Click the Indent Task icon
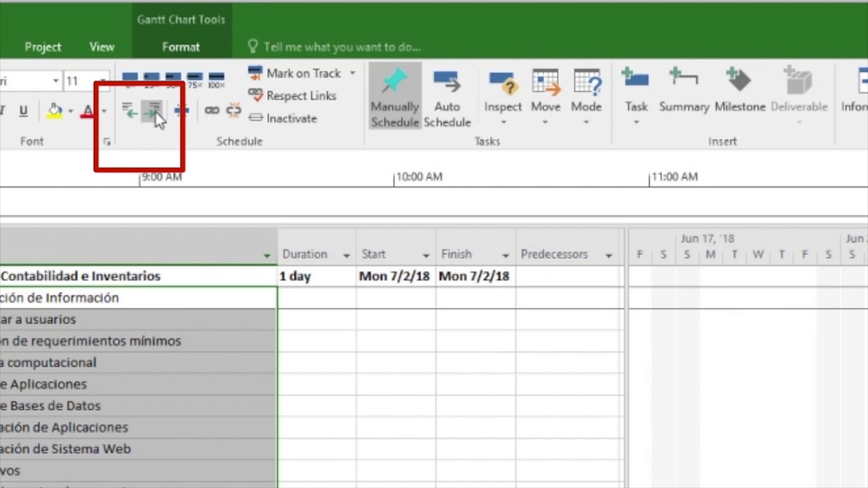Image resolution: width=868 pixels, height=488 pixels. click(x=153, y=110)
